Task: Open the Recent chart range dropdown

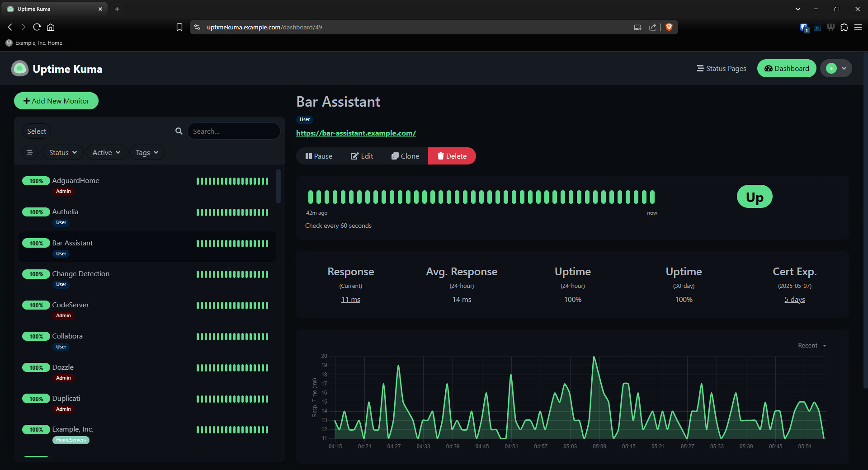Action: pos(812,345)
